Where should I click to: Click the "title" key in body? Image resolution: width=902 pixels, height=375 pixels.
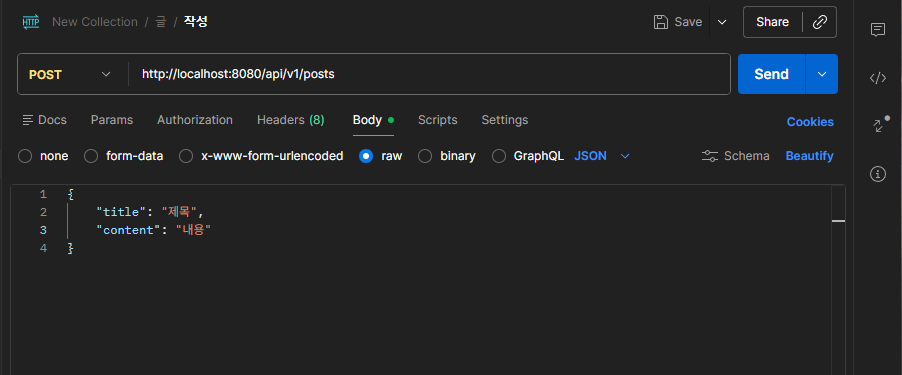coord(121,212)
